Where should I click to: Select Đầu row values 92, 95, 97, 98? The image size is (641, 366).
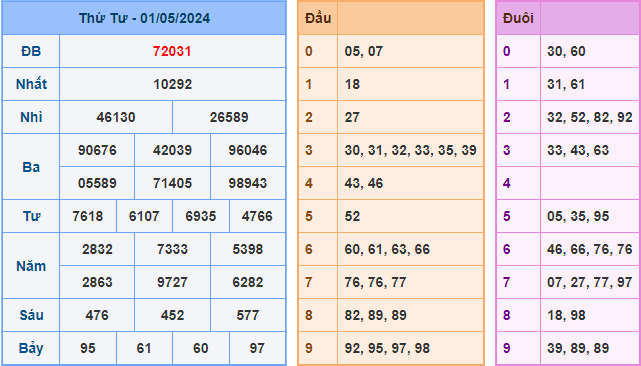point(387,348)
